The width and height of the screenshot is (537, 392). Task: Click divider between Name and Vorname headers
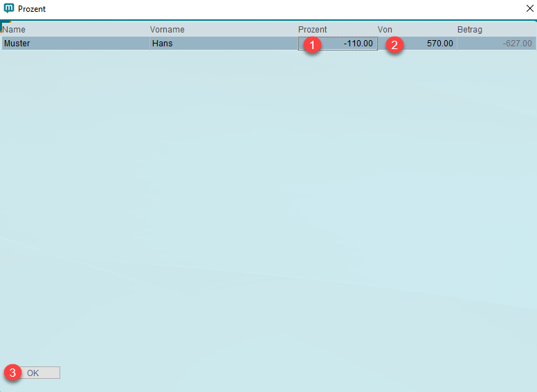[148, 30]
